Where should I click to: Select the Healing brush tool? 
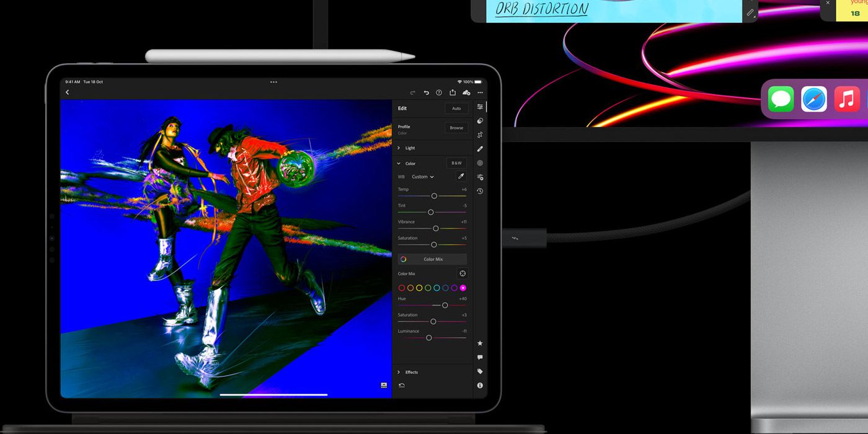click(x=480, y=149)
